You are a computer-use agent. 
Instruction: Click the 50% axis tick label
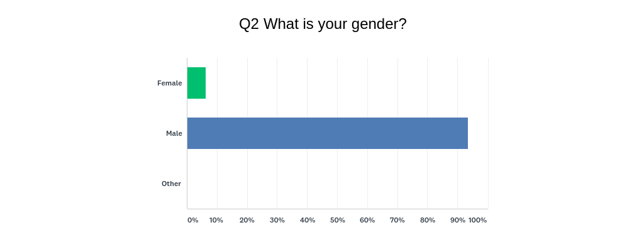(338, 220)
